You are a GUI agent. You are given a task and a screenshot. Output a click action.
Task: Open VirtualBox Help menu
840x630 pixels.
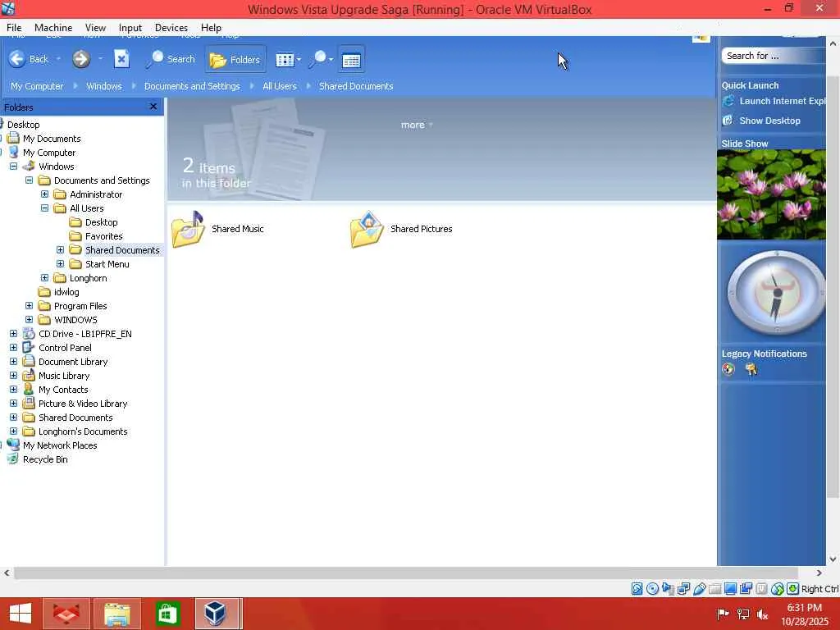coord(211,27)
